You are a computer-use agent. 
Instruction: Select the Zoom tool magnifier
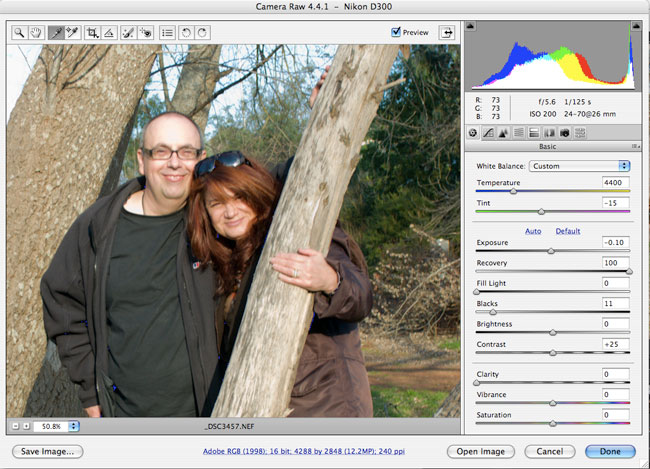[x=19, y=32]
